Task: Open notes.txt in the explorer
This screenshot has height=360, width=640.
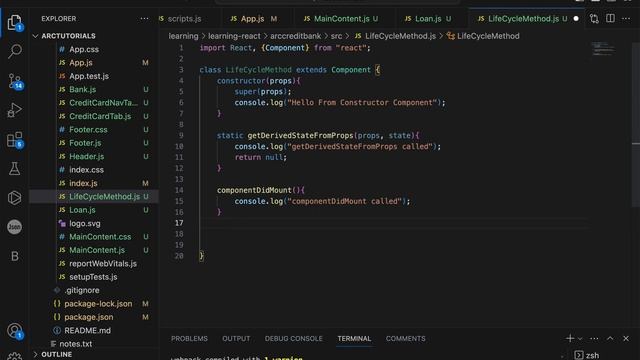Action: tap(76, 344)
